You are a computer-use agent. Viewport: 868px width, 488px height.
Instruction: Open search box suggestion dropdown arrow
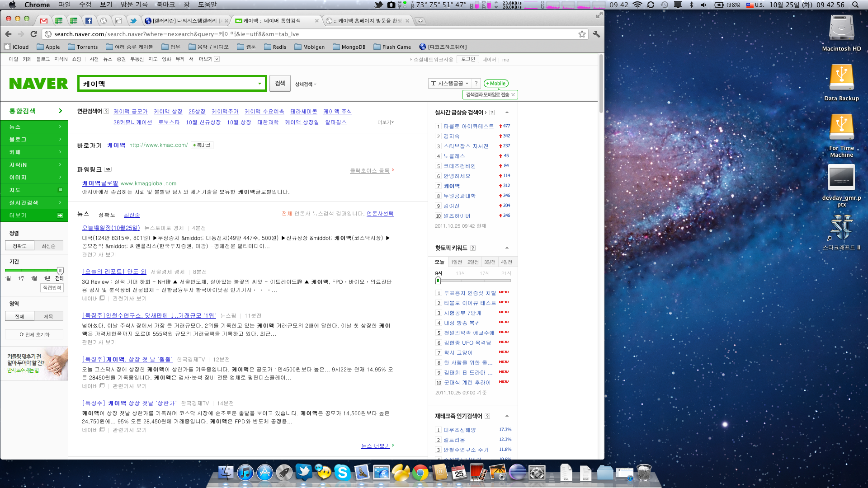[259, 84]
